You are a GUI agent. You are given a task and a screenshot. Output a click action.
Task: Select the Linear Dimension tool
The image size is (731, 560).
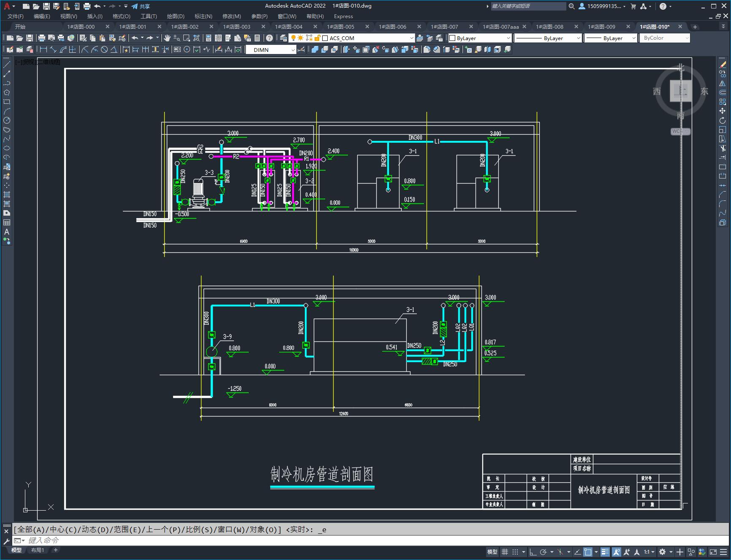click(x=43, y=49)
